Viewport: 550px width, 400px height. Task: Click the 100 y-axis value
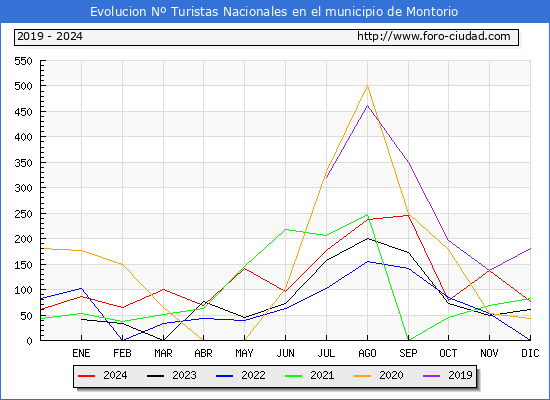(x=24, y=290)
